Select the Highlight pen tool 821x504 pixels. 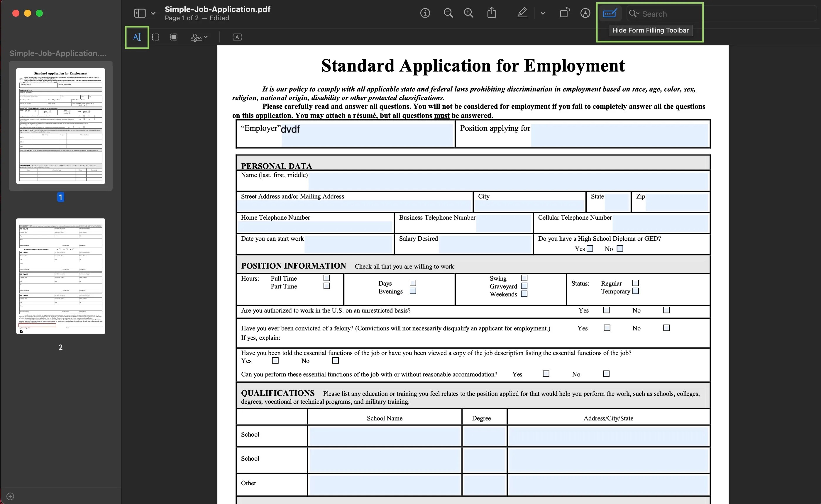[522, 13]
